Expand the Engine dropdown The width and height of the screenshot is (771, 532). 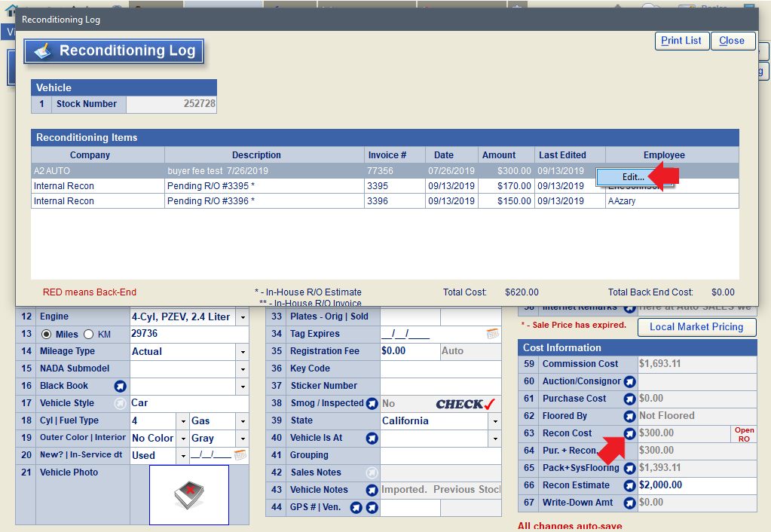242,317
